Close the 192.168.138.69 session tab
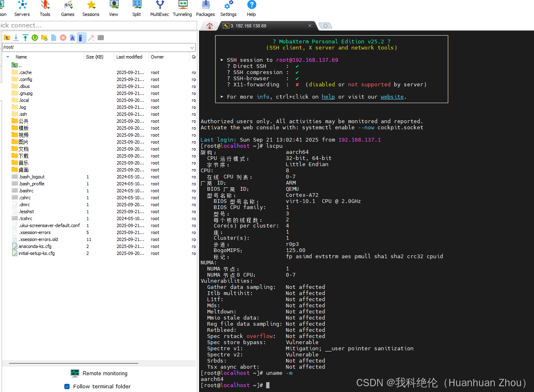 (310, 26)
